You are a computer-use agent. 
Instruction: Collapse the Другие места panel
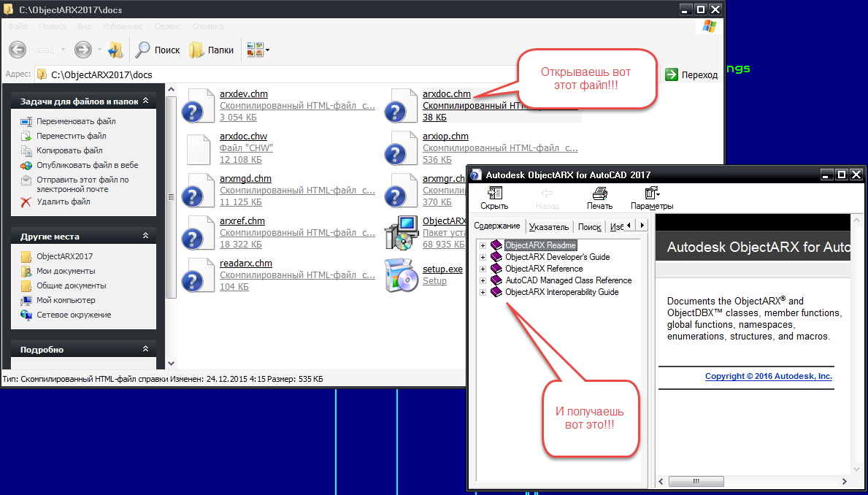coord(145,236)
